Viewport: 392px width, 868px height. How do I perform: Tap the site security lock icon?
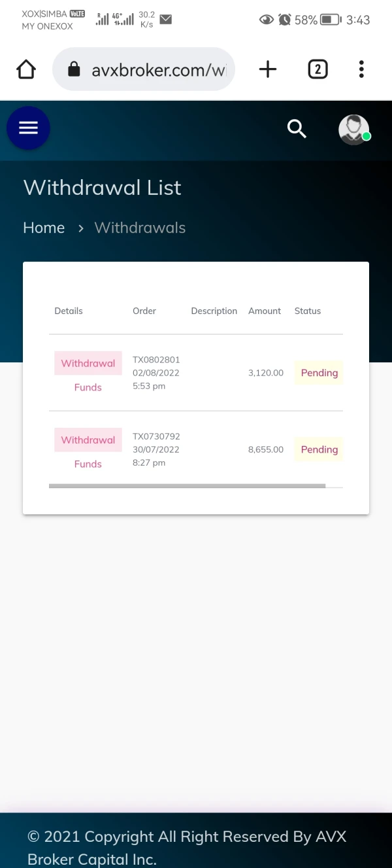74,69
